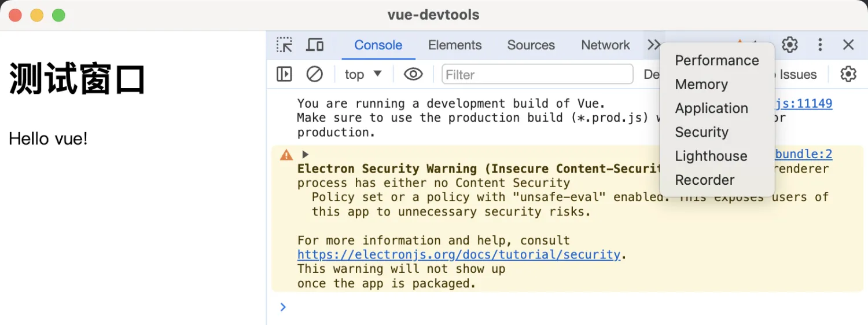Close the DevTools panel
868x325 pixels.
pos(848,45)
